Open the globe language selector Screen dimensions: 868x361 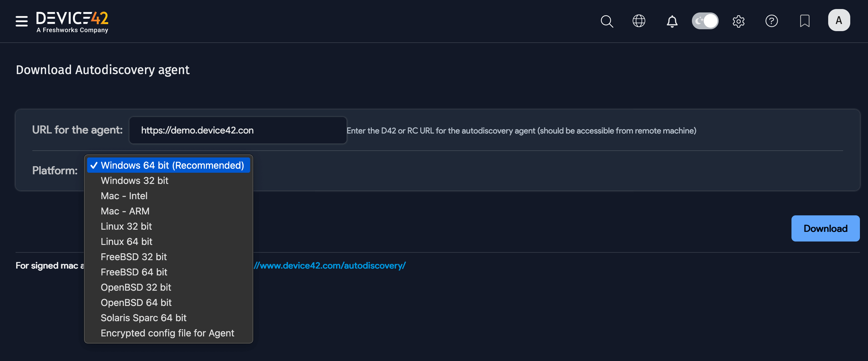point(639,21)
